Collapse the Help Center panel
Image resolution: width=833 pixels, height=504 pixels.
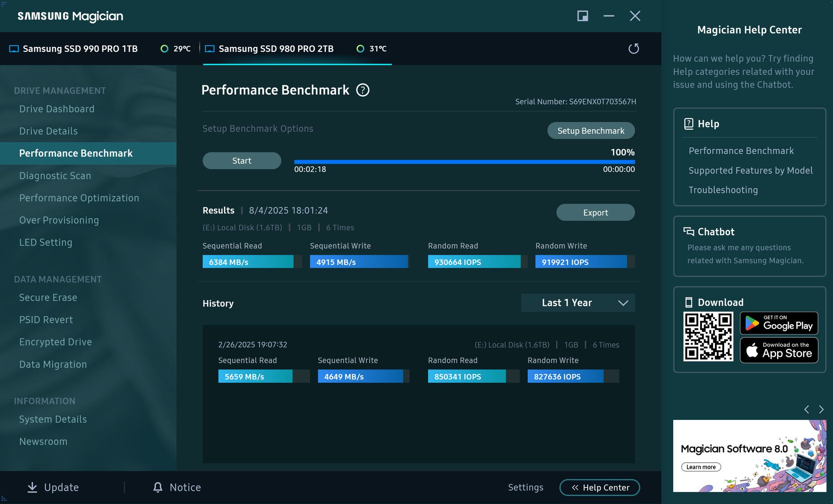pyautogui.click(x=599, y=487)
